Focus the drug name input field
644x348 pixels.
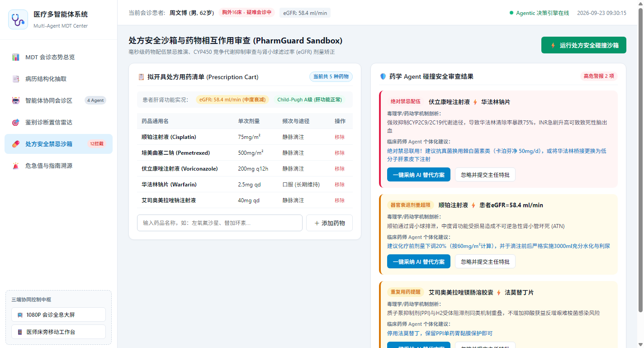click(220, 223)
